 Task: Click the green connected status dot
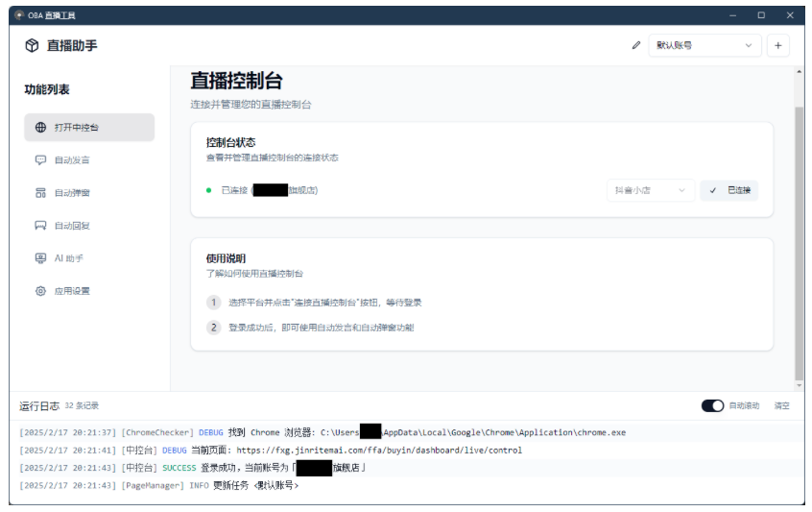[x=208, y=191]
